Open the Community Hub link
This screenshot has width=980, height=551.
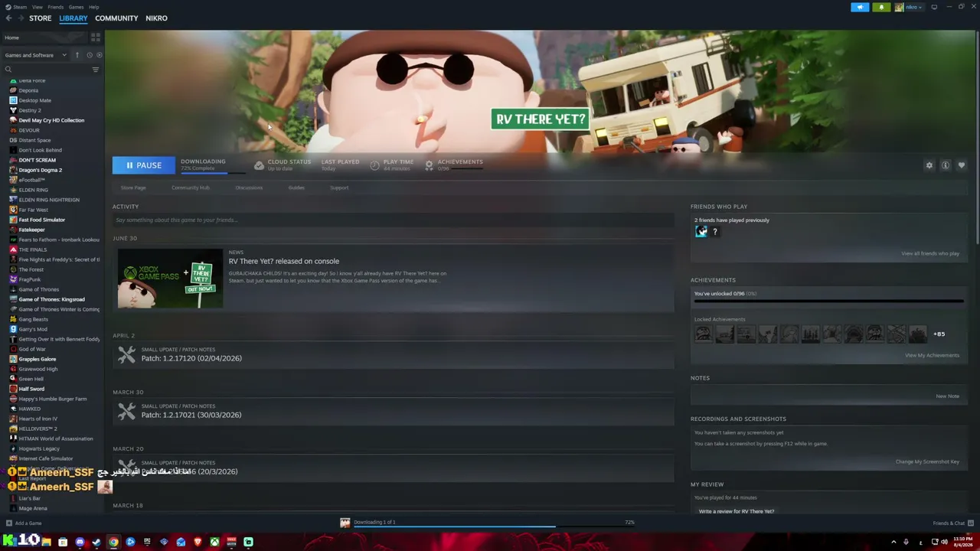(x=190, y=187)
